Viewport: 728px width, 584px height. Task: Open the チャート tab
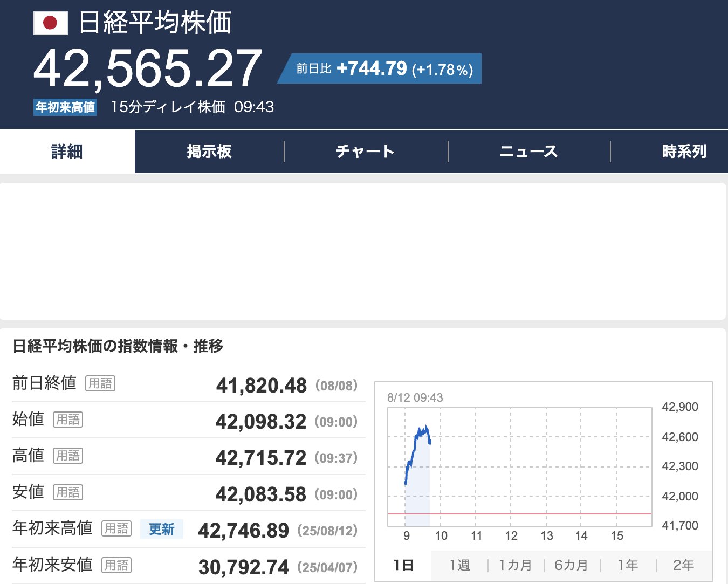(x=366, y=152)
